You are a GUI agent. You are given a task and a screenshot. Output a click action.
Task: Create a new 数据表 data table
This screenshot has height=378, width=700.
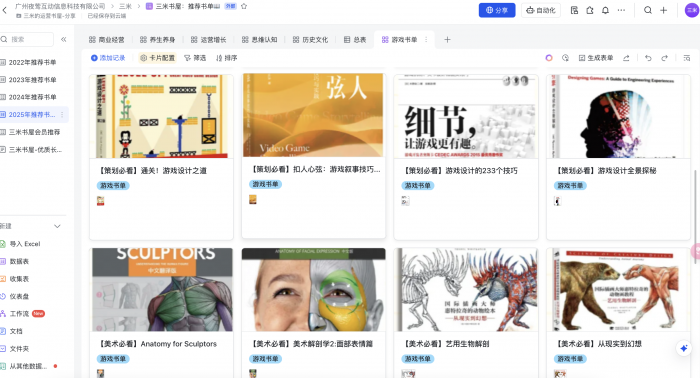[x=19, y=262]
